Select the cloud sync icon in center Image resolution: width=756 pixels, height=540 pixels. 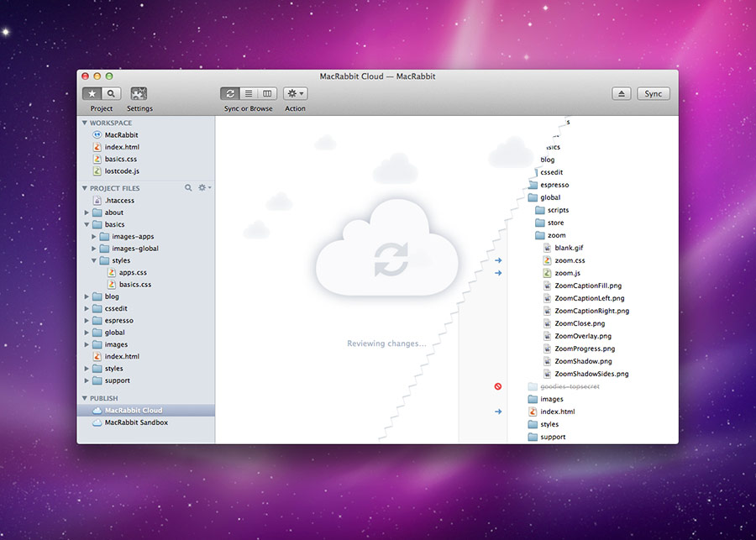[386, 249]
